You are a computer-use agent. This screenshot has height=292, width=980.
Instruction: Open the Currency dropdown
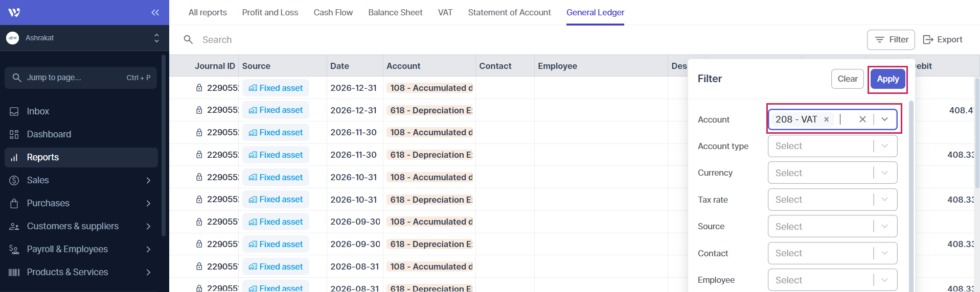click(x=832, y=173)
